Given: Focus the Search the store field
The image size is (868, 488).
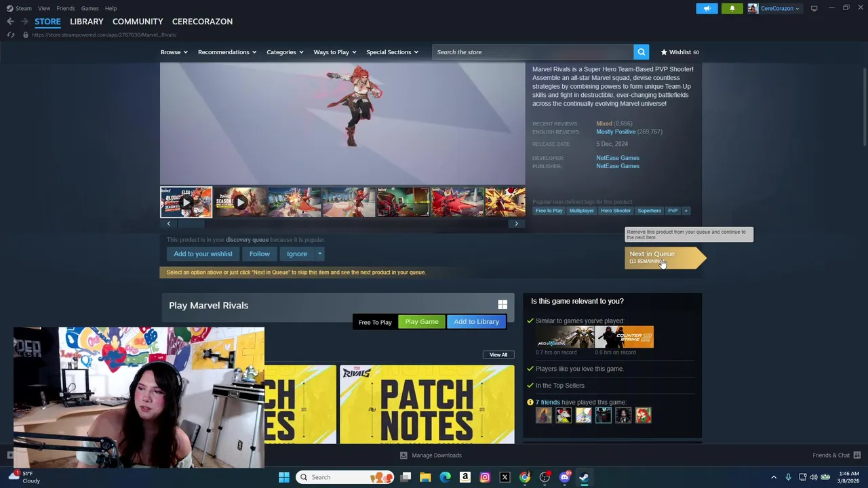Looking at the screenshot, I should (x=533, y=52).
